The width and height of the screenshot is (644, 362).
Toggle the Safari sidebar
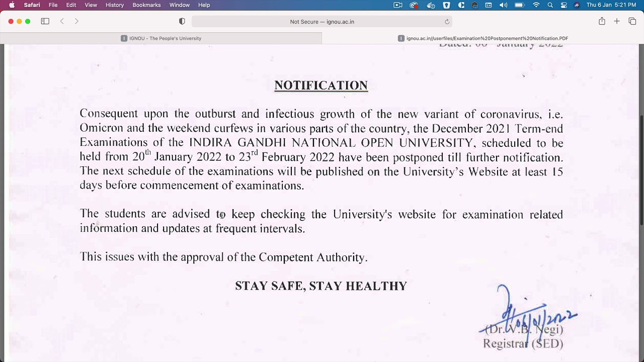click(x=45, y=21)
